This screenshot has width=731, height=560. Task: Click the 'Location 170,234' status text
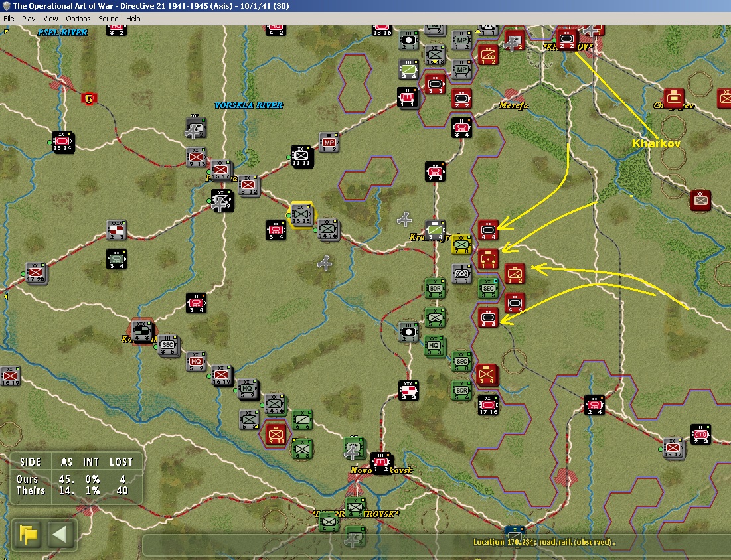tap(544, 542)
